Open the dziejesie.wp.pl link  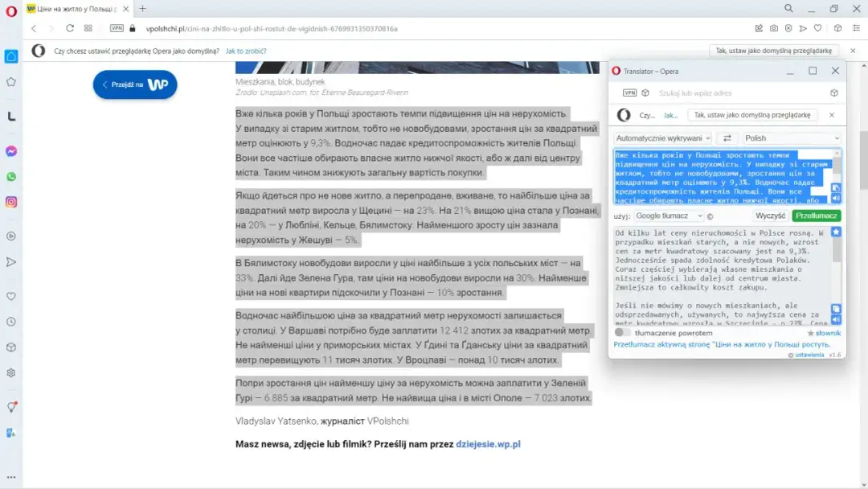point(489,443)
